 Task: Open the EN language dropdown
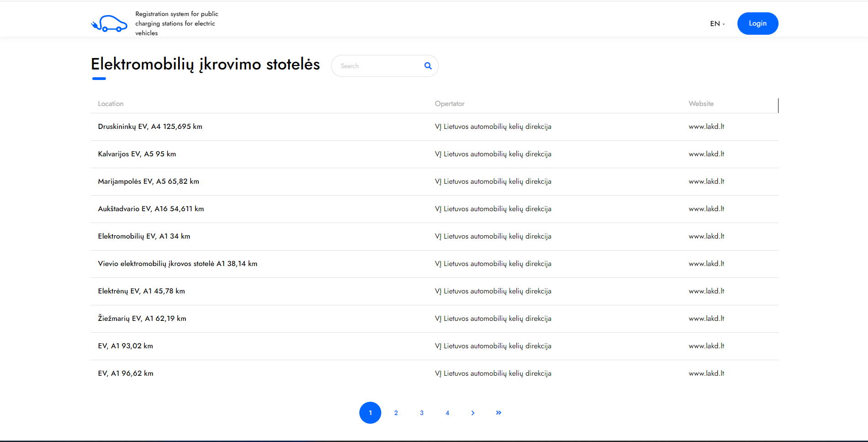717,24
